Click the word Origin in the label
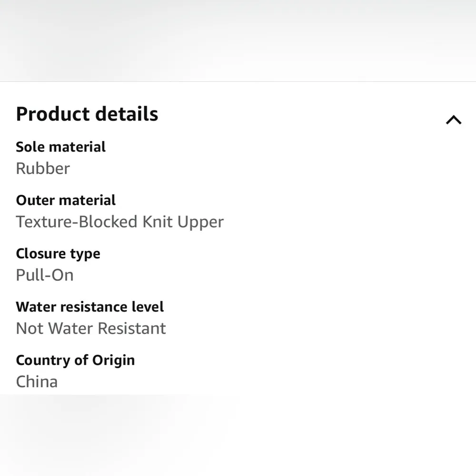 (x=113, y=360)
